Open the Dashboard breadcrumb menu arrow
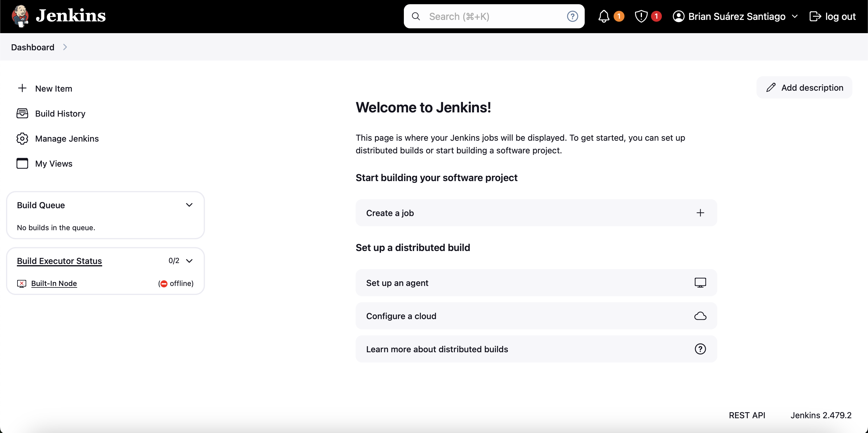Viewport: 868px width, 433px height. click(x=65, y=47)
